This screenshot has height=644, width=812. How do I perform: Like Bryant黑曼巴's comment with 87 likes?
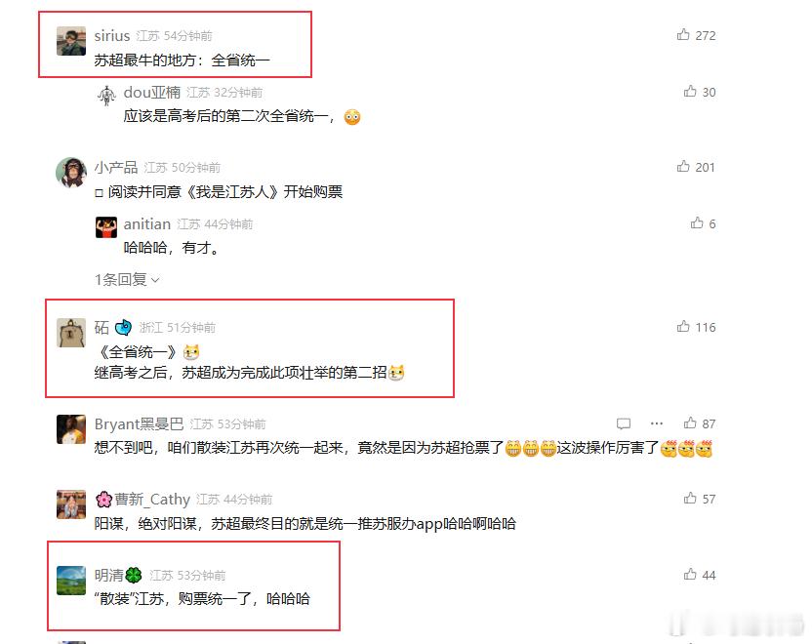690,423
